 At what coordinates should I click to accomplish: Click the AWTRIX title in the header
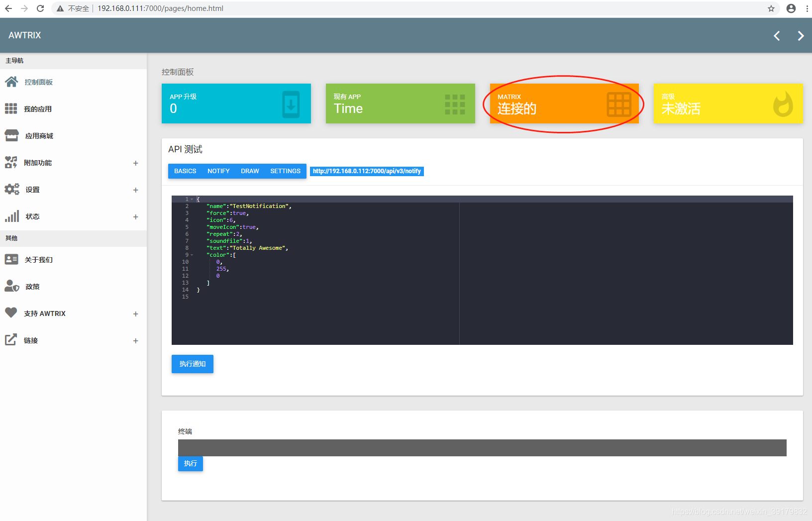25,35
